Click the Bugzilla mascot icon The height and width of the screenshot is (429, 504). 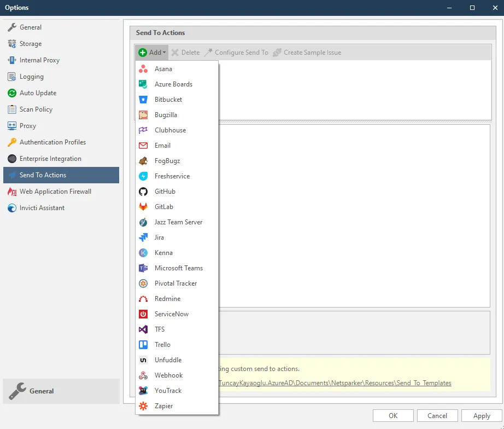(x=143, y=115)
